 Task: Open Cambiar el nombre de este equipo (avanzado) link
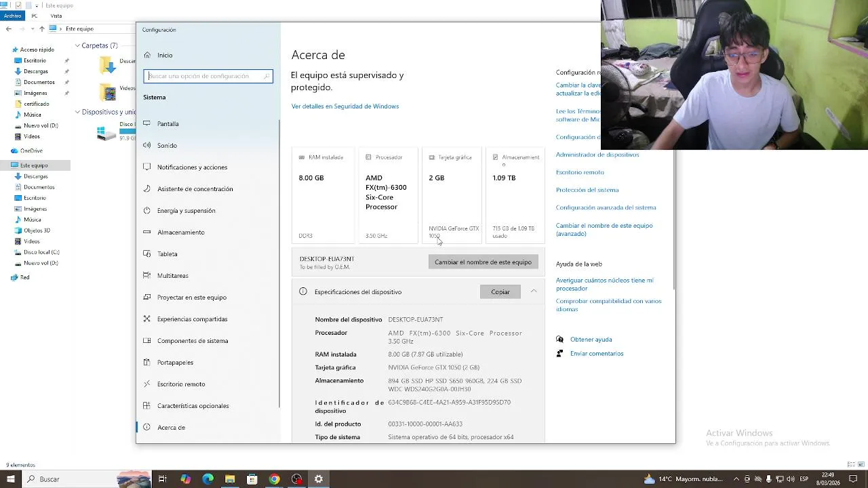click(604, 229)
